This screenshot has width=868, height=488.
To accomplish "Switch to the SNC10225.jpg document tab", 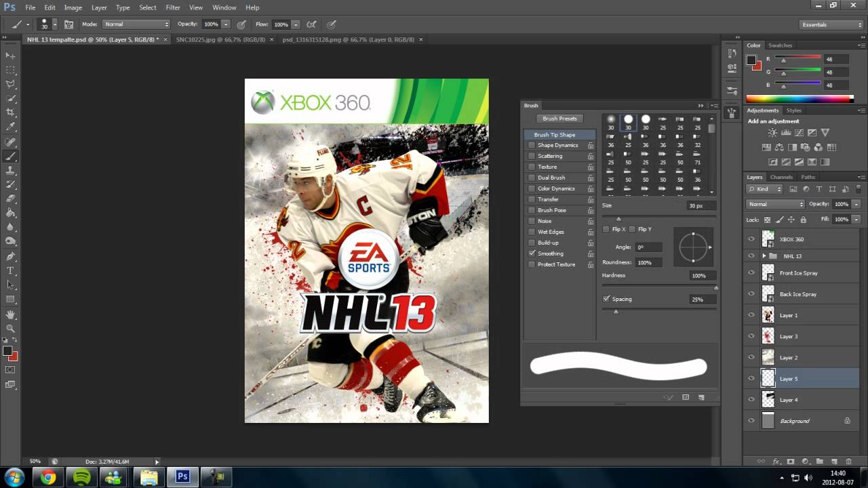I will point(219,39).
